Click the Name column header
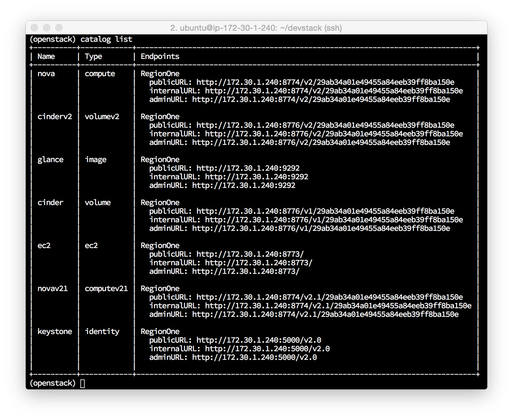Screen dimensions: 513x420 (46, 56)
